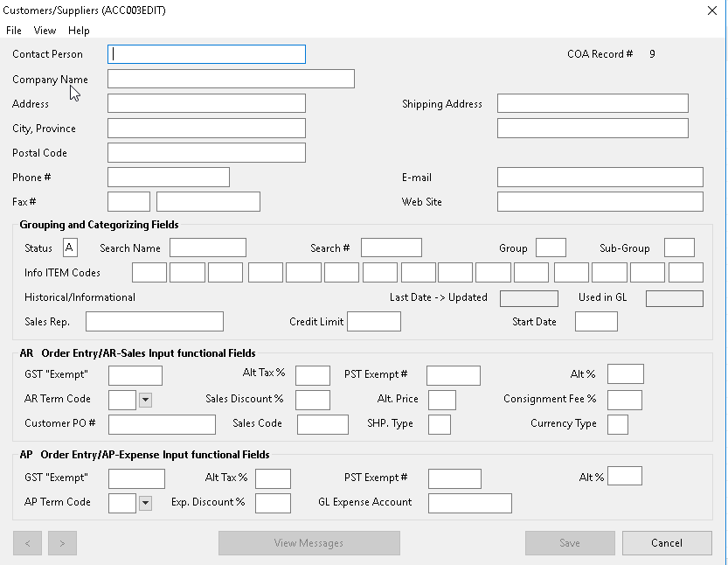This screenshot has width=728, height=565.
Task: Select the Exp. Discount % field
Action: pyautogui.click(x=274, y=503)
